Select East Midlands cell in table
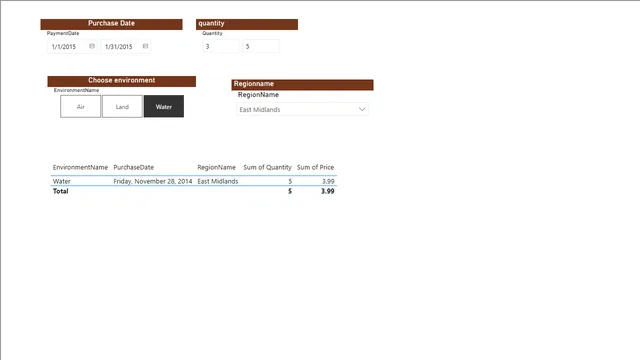This screenshot has width=640, height=360. 218,181
